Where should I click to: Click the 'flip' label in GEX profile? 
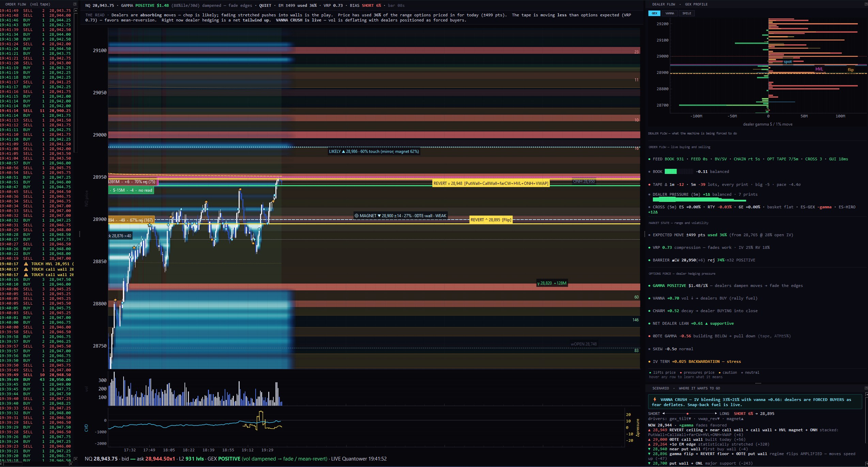coord(851,70)
